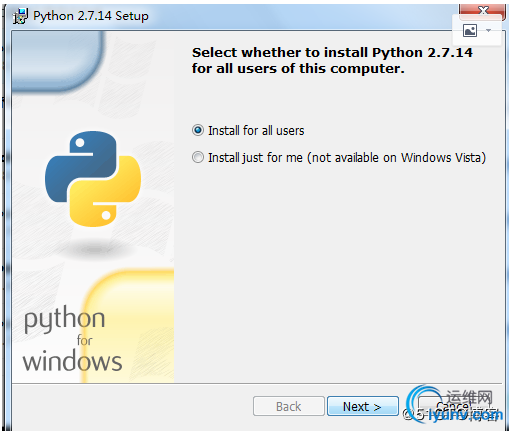The height and width of the screenshot is (431, 509).
Task: Click the 'Select whether to install' heading
Action: click(x=332, y=60)
